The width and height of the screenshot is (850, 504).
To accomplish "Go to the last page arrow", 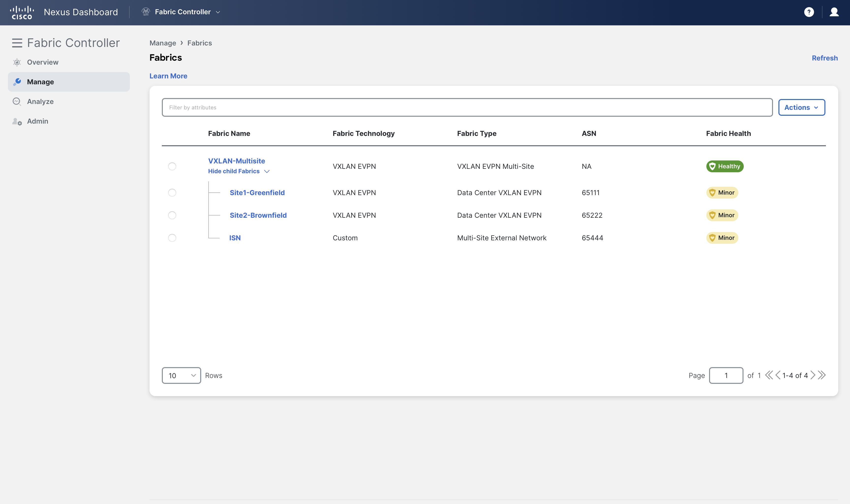I will click(x=822, y=375).
